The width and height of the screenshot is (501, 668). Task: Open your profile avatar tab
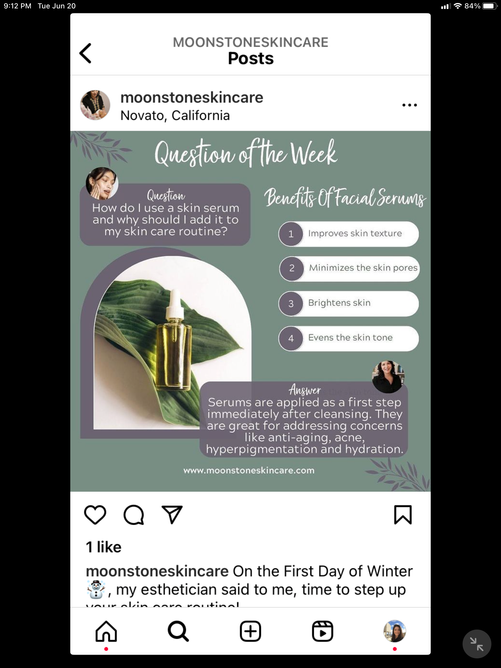click(x=394, y=631)
